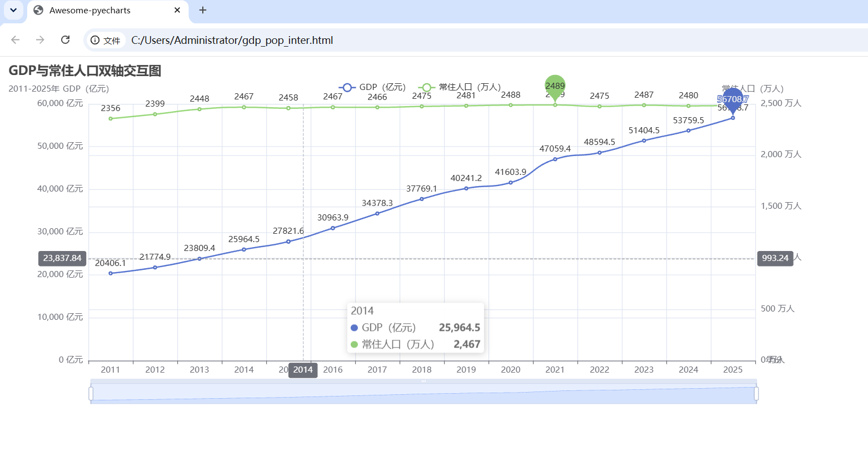Click the subtitle 2011-2025年 GDP（亿元）
Screen dimensions: 868x472
click(59, 89)
